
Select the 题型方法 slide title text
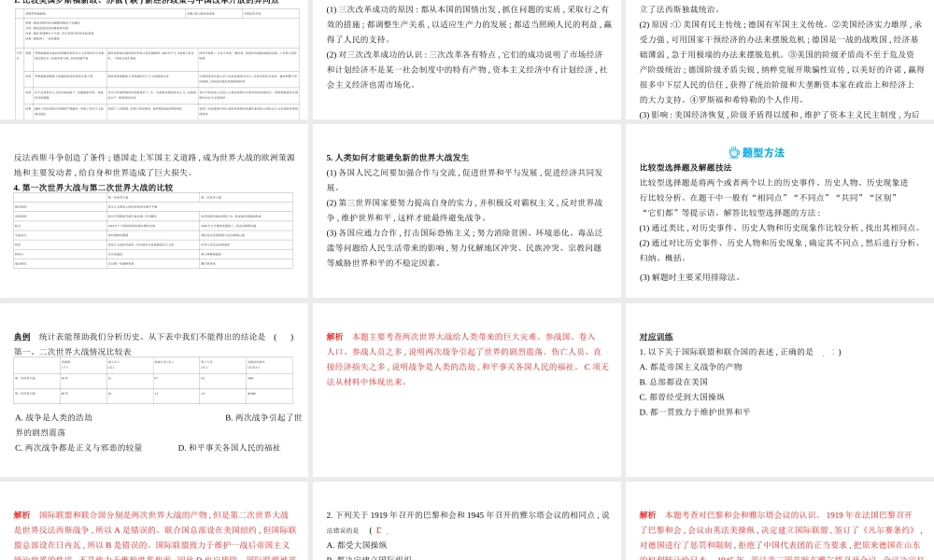tap(763, 153)
